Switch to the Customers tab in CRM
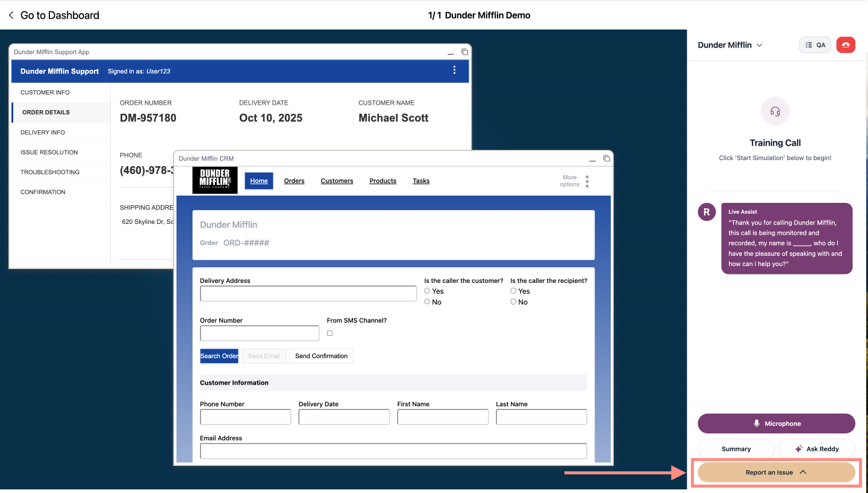868x493 pixels. click(337, 181)
